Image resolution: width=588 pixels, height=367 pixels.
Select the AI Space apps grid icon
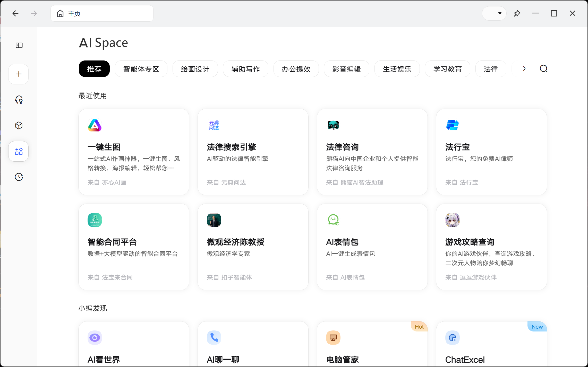tap(19, 151)
